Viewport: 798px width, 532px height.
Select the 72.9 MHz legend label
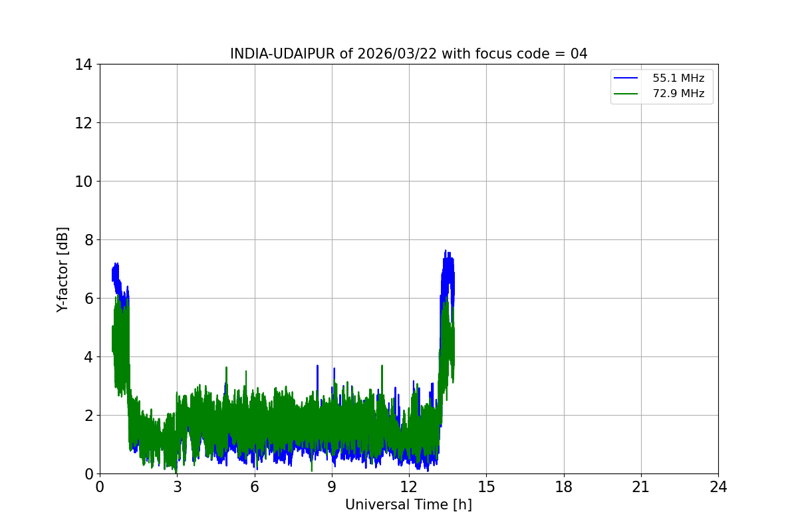coord(678,94)
